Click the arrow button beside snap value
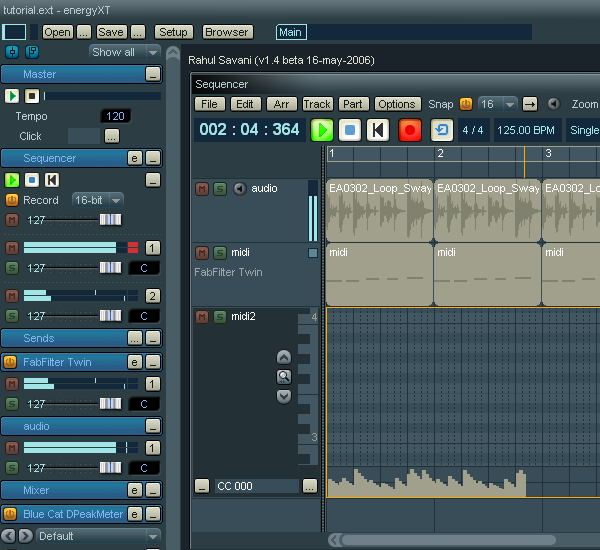The width and height of the screenshot is (600, 550). [x=530, y=104]
